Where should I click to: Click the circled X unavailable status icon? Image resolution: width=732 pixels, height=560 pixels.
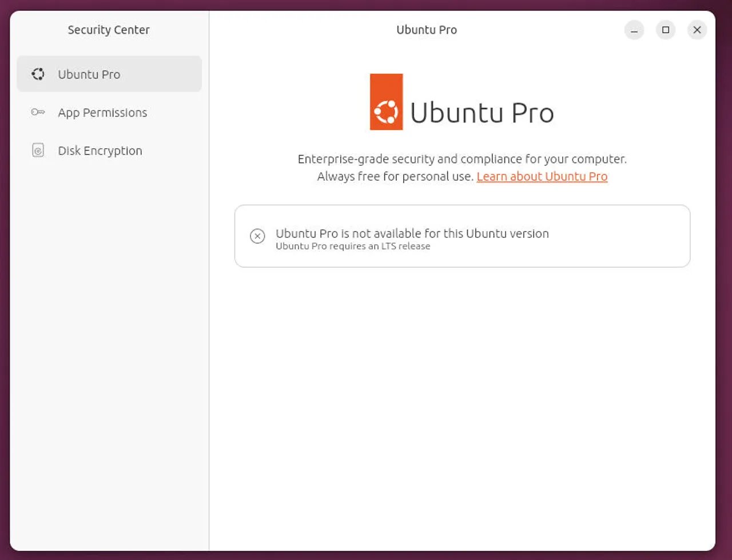point(257,236)
